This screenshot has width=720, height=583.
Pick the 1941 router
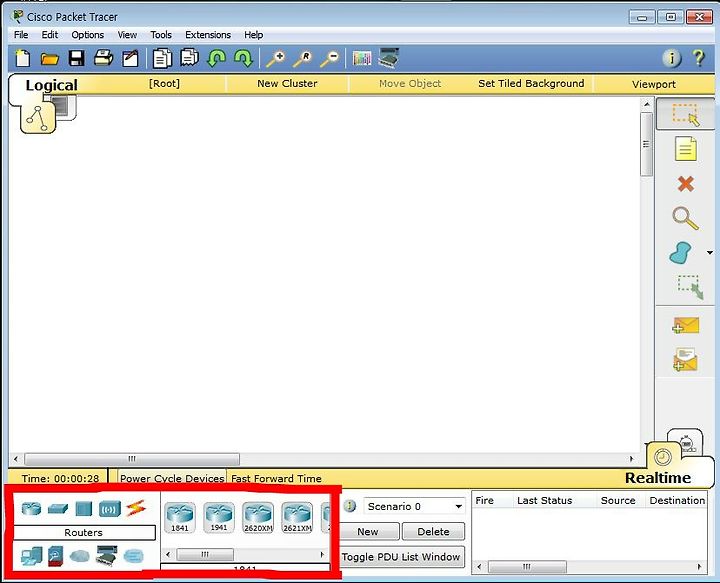[x=219, y=517]
